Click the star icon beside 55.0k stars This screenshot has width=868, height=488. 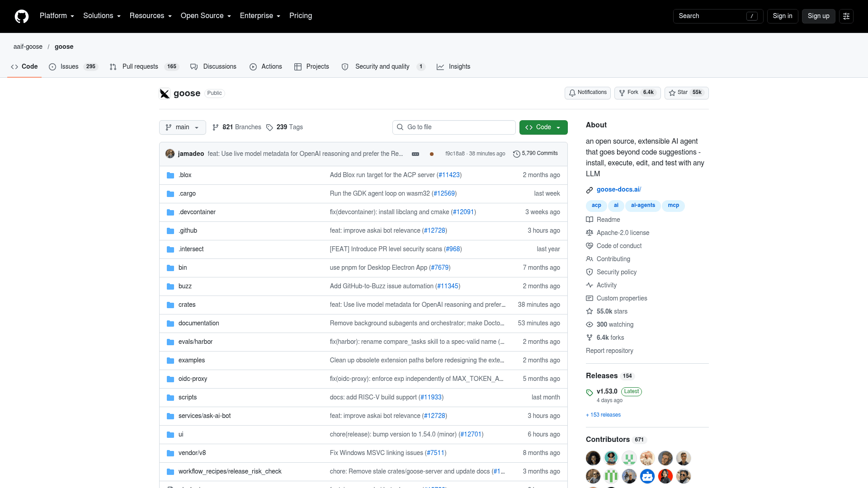pos(590,311)
